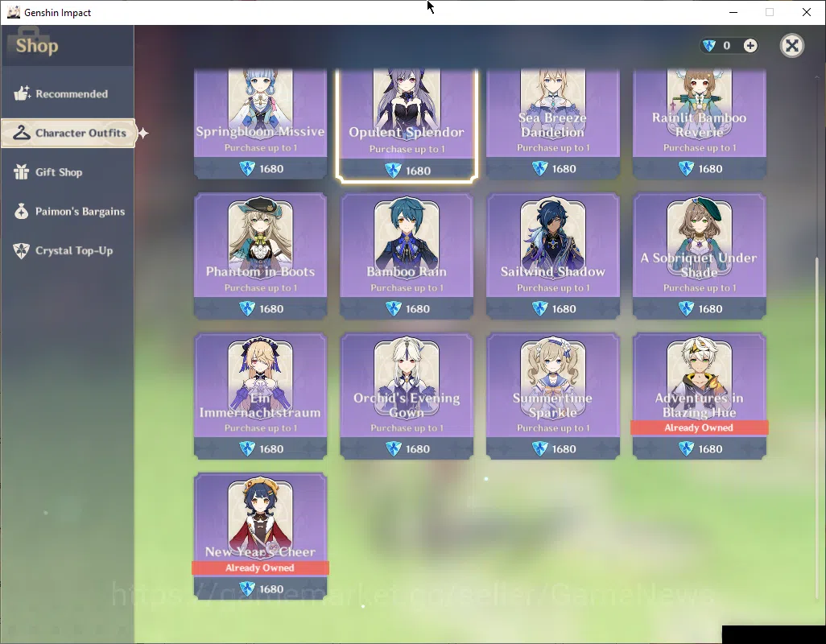The width and height of the screenshot is (826, 644).
Task: Go to Paimon's Bargains tab
Action: (x=68, y=211)
